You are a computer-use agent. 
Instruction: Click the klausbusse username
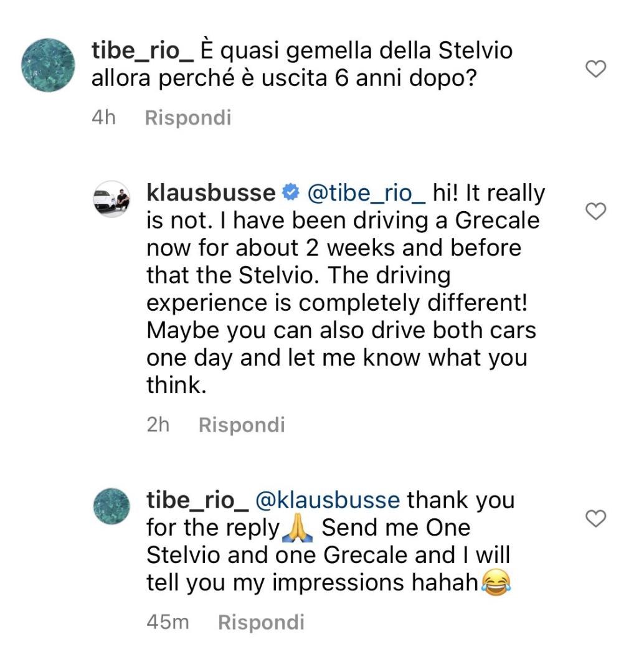click(211, 194)
